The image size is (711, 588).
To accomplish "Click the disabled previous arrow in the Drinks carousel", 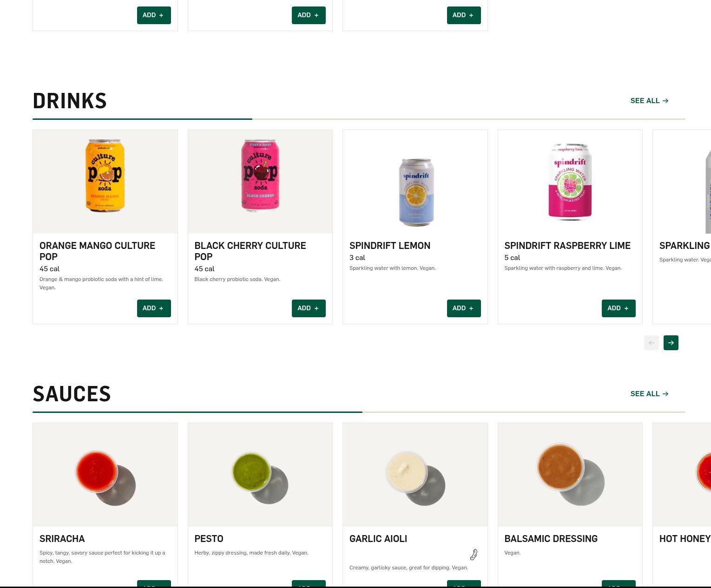I will pyautogui.click(x=651, y=343).
